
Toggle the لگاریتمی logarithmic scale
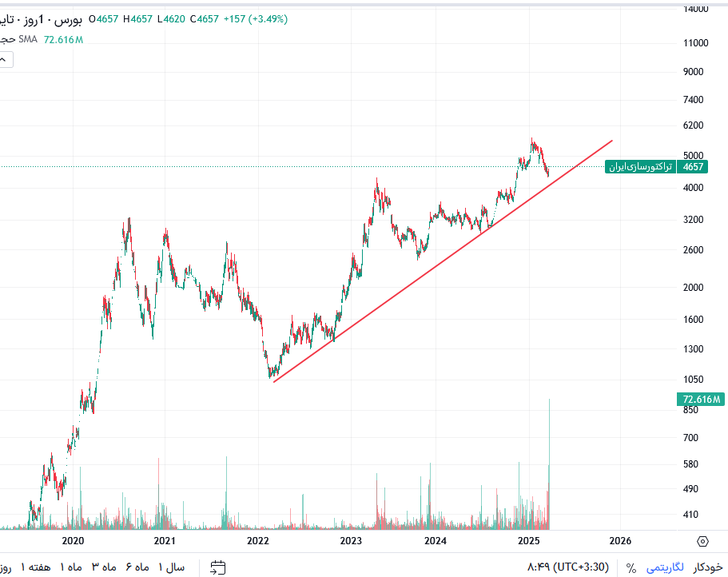point(665,567)
